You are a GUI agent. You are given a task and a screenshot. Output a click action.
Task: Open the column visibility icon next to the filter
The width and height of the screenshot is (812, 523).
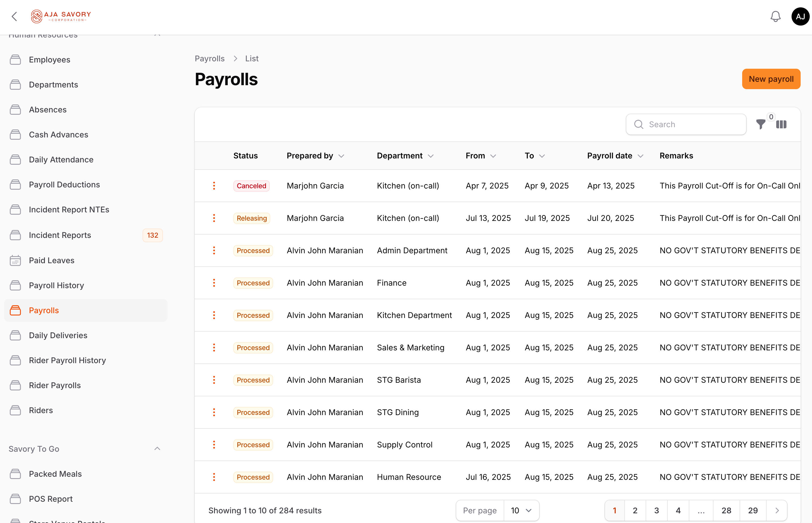point(781,124)
